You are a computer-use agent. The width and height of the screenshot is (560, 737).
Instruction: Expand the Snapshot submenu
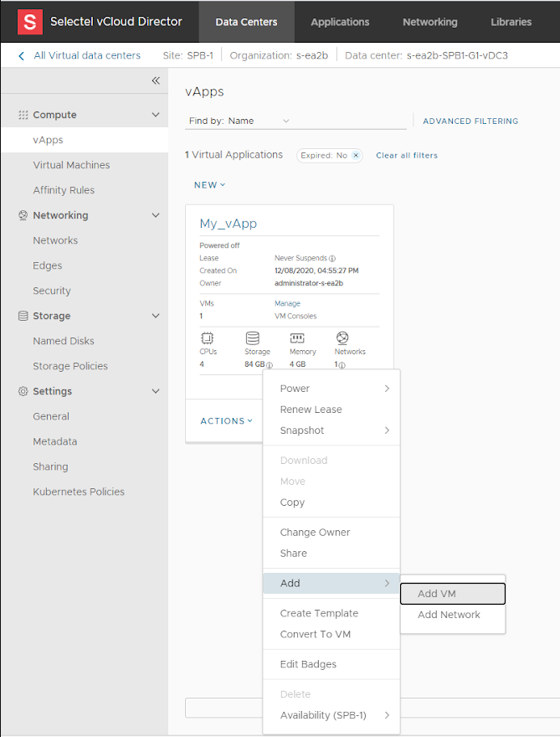coord(331,430)
